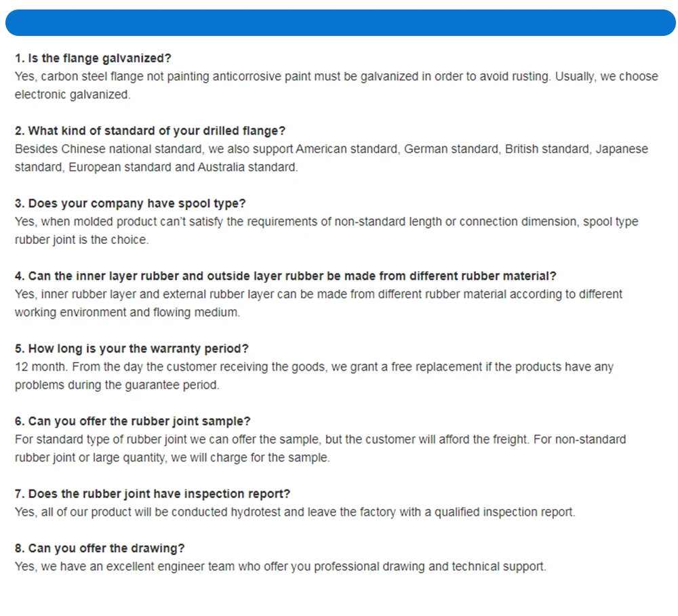678x616 pixels.
Task: Select the "Is the flange galvanized?" question
Action: [x=94, y=58]
